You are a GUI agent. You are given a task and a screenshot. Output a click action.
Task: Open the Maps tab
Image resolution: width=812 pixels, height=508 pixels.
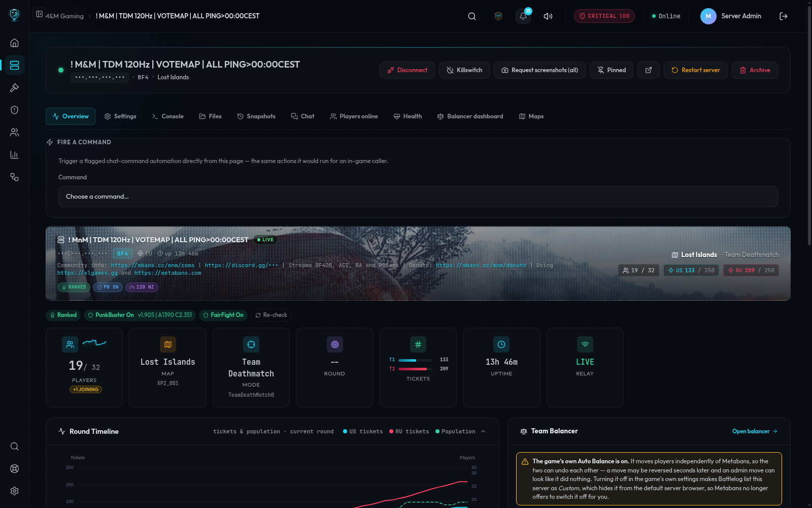531,116
